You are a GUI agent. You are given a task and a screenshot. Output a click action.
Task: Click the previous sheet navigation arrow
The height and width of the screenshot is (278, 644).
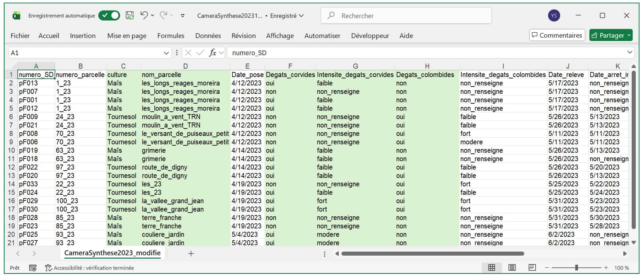[x=18, y=253]
